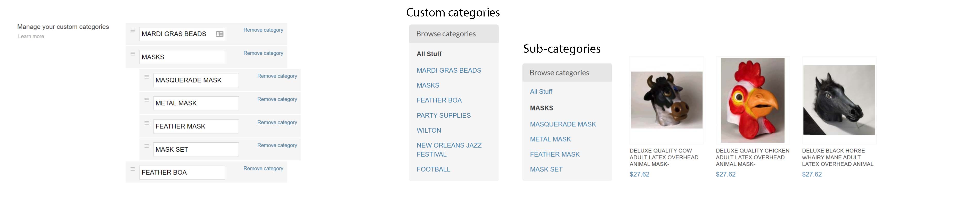The image size is (980, 206).
Task: Click drag handle beside FEATHER MASK field
Action: click(x=146, y=123)
